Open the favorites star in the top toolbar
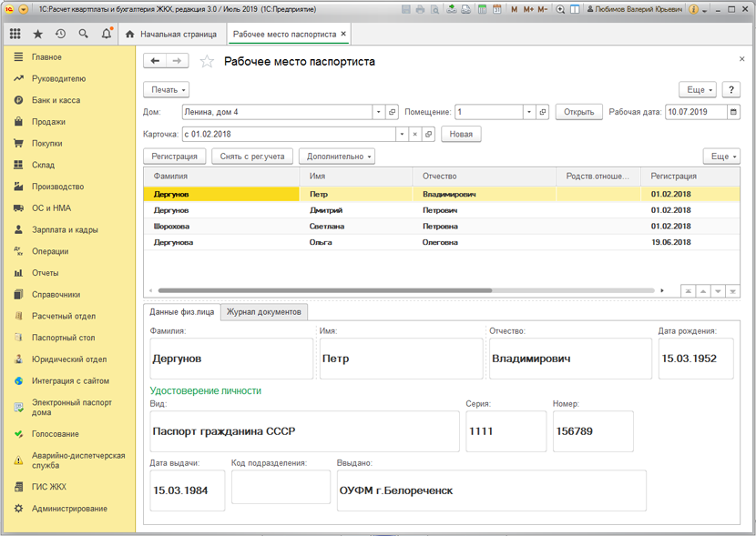Viewport: 756px width, 536px height. pyautogui.click(x=38, y=34)
